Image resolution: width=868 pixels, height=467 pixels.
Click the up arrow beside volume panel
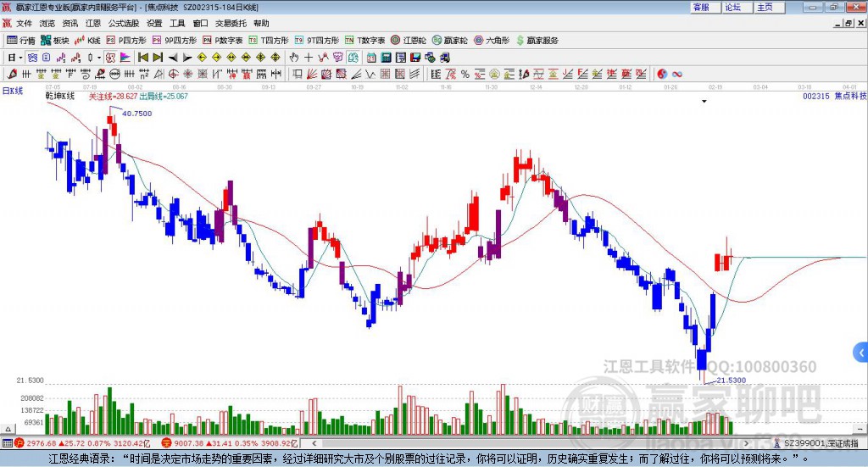(8, 429)
